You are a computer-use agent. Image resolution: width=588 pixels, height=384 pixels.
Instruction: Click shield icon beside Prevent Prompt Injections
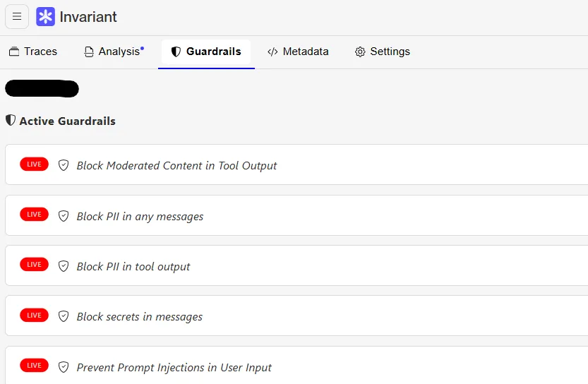[x=64, y=367]
